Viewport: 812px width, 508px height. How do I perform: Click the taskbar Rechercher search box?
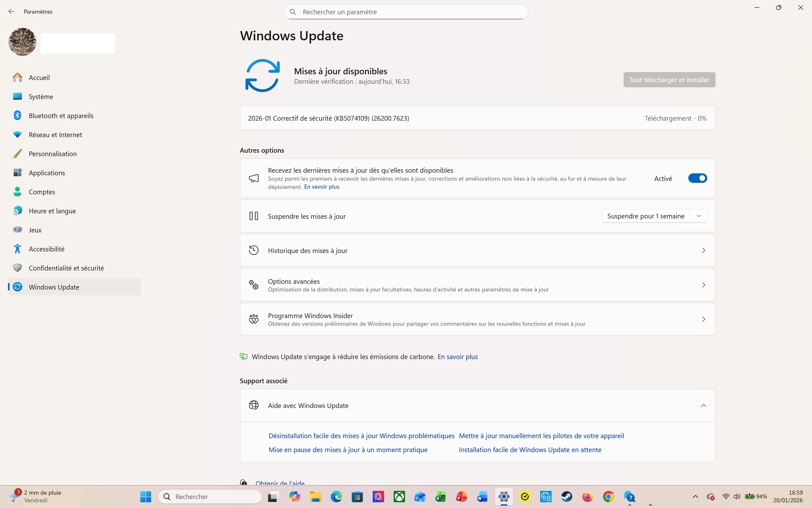(210, 497)
